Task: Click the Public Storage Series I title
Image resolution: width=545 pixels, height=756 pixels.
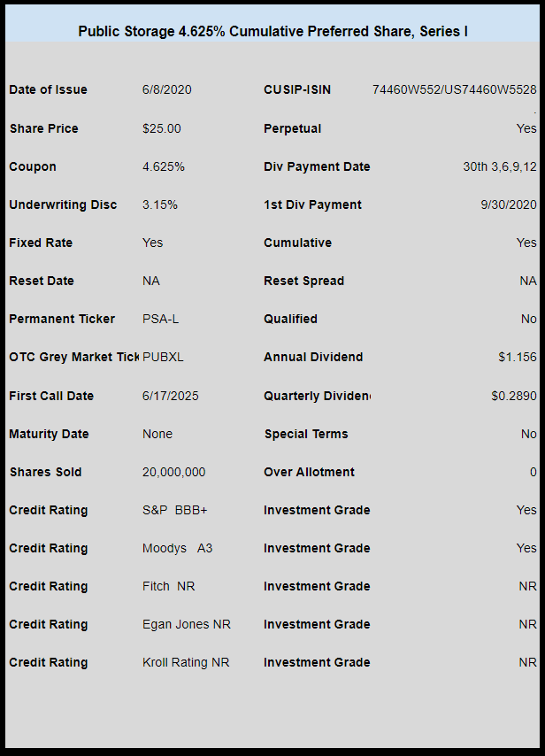Action: (272, 31)
